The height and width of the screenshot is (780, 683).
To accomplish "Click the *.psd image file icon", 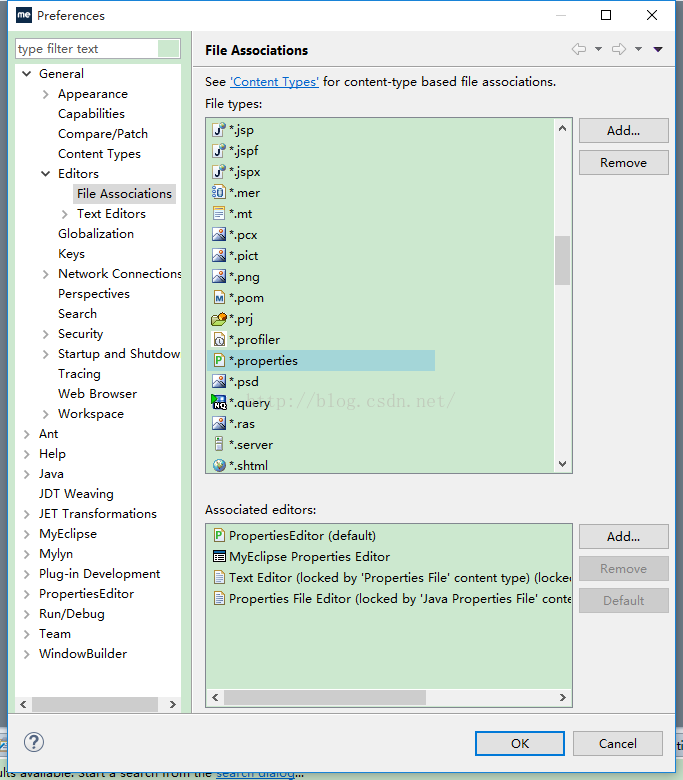I will point(219,381).
